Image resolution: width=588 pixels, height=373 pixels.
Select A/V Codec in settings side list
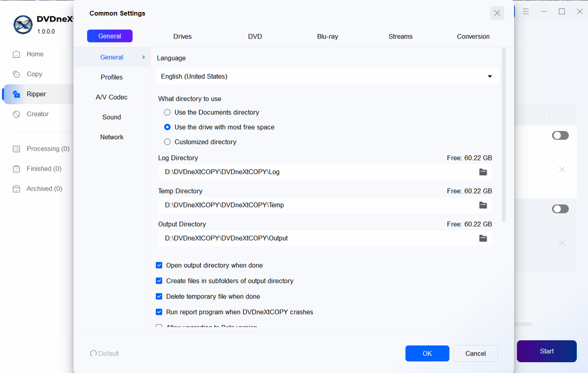click(112, 97)
